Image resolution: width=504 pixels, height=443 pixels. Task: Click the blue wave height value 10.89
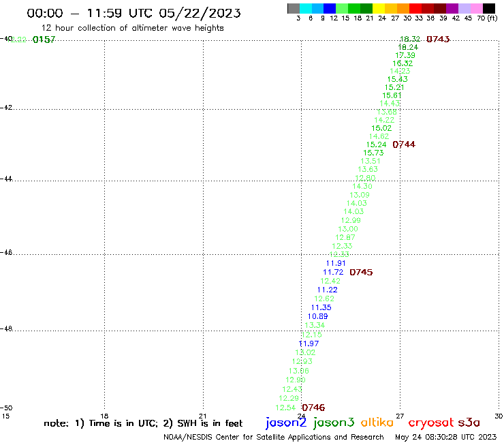318,316
